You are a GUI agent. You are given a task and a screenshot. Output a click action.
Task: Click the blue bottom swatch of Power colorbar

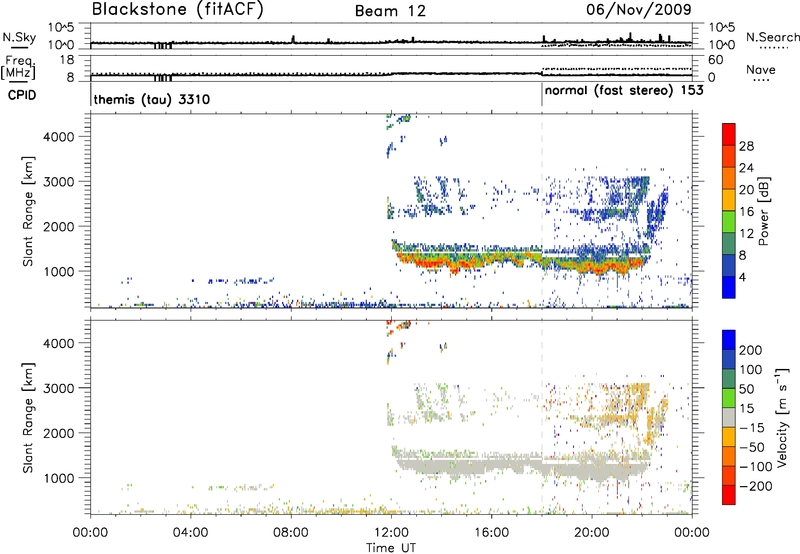pyautogui.click(x=729, y=287)
